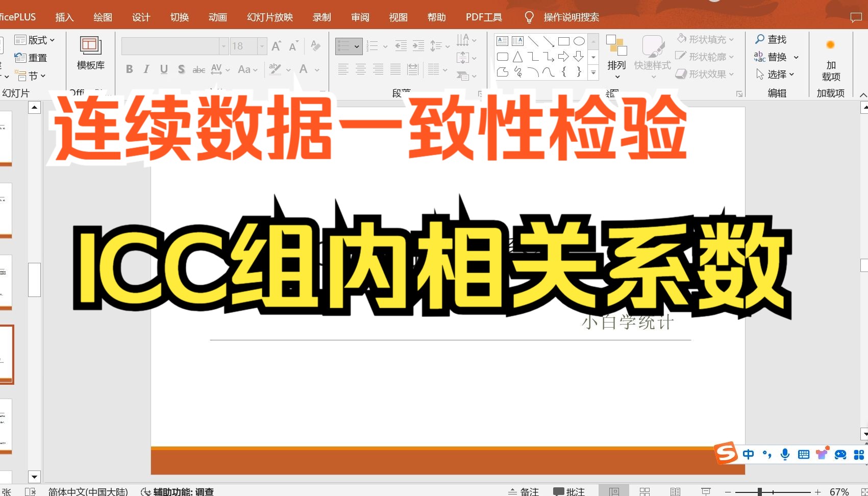Select the isosceles triangle shape
The width and height of the screenshot is (868, 496).
(518, 56)
